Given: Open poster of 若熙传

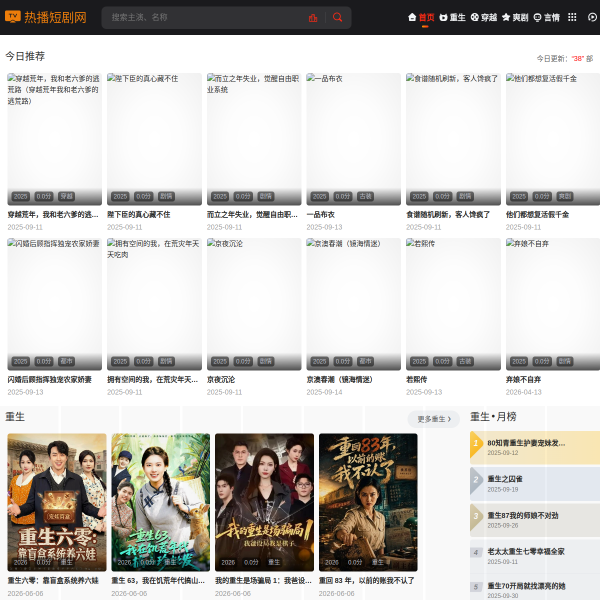Looking at the screenshot, I should [453, 304].
